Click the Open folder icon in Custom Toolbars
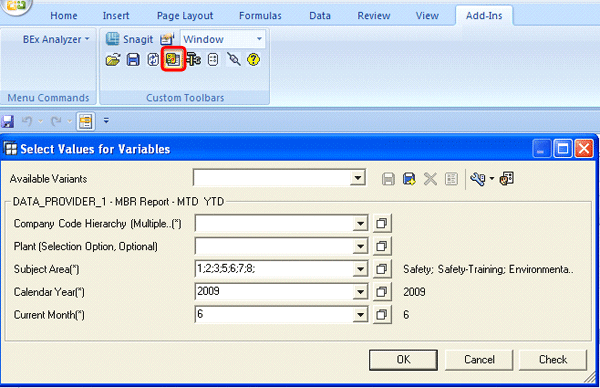Viewport: 600px width, 388px height. (113, 60)
